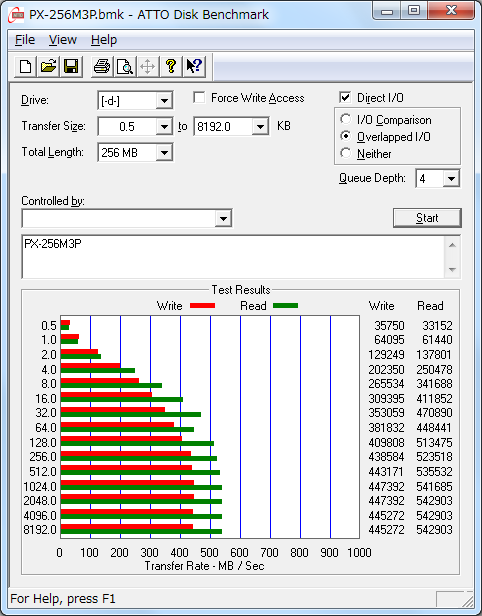Select the I/O Comparison radio button

point(345,119)
